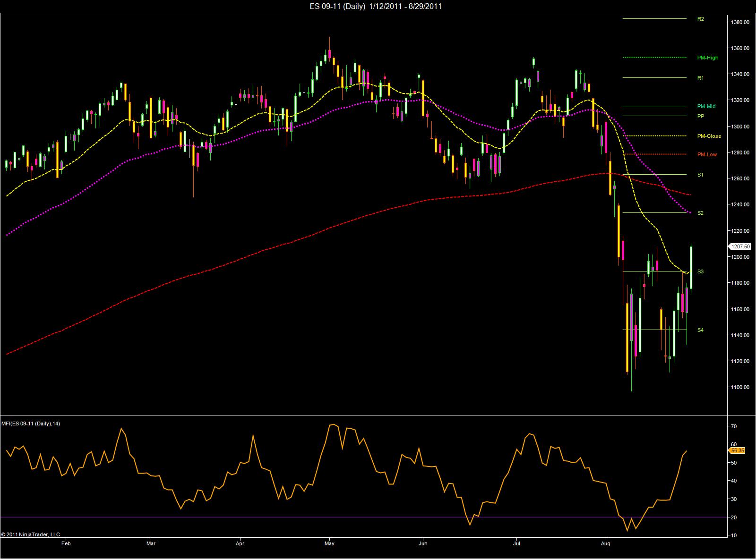Select the R2 pivot level label
The width and height of the screenshot is (756, 559).
pyautogui.click(x=700, y=19)
